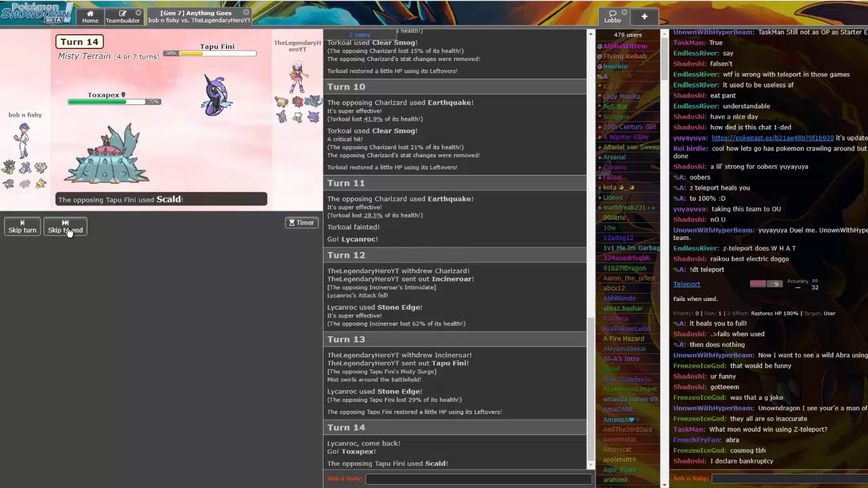Click the Pokémon Showdown logo

[37, 12]
